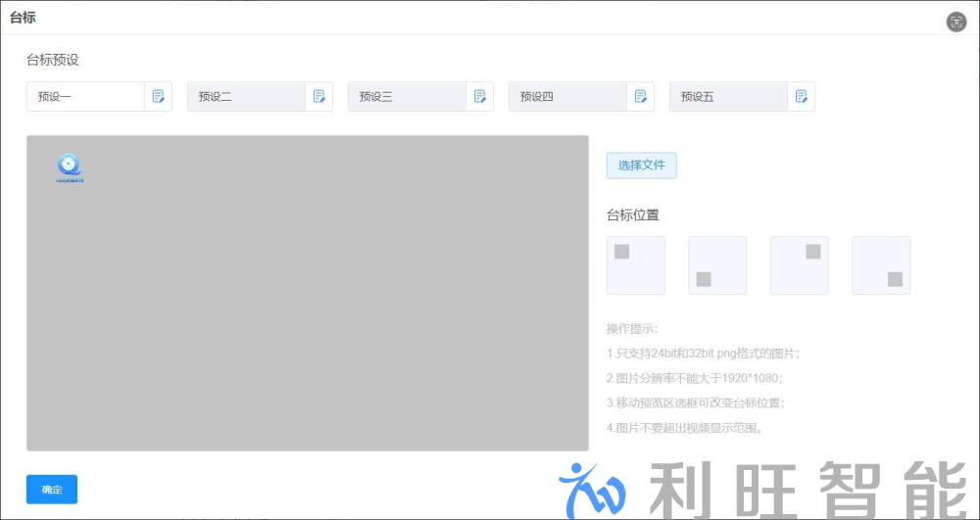
Task: Click edit icon for 预设一
Action: pyautogui.click(x=158, y=96)
